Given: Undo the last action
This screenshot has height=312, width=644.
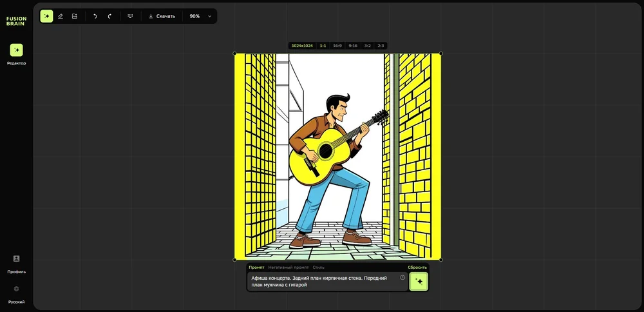Looking at the screenshot, I should (95, 16).
